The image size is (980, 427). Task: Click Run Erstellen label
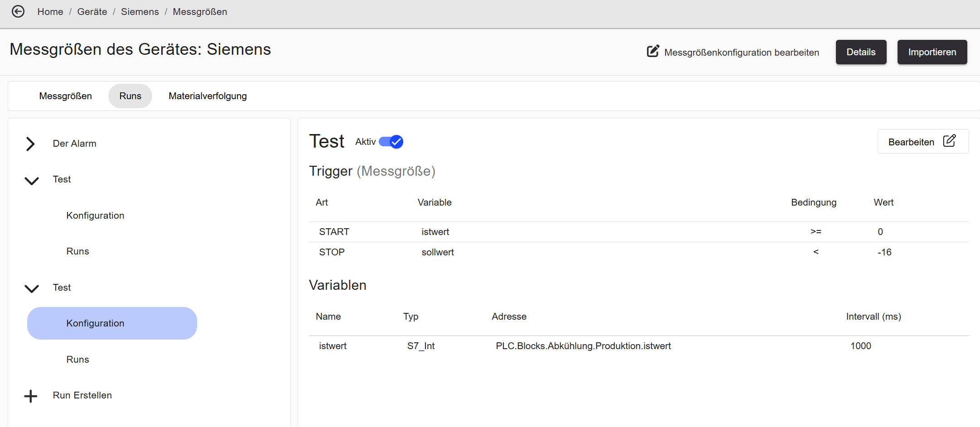[82, 395]
